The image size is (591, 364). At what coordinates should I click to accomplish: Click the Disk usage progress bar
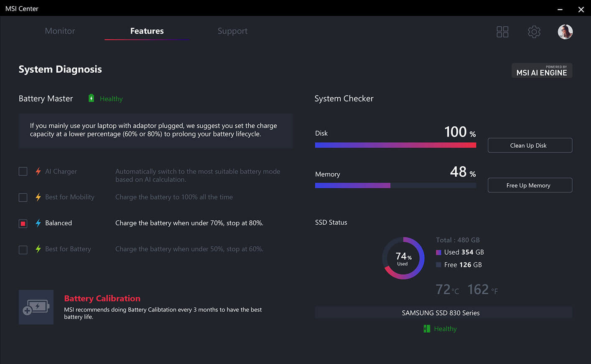395,145
